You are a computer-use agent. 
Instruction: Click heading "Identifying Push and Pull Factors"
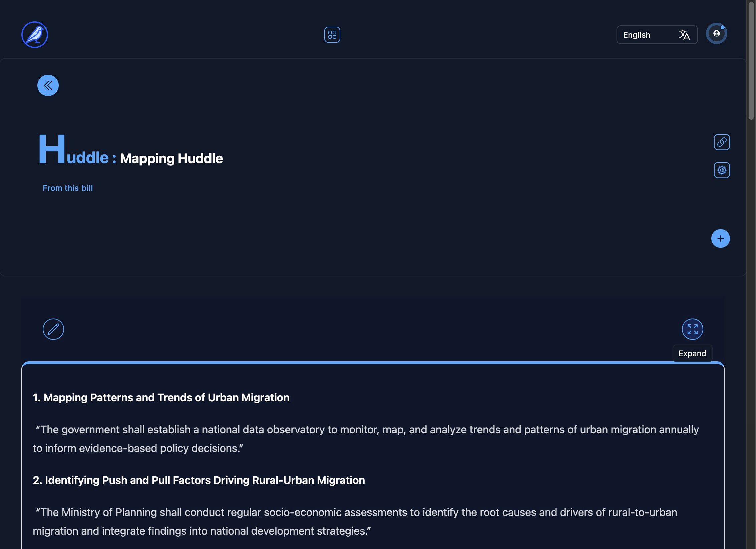coord(199,480)
